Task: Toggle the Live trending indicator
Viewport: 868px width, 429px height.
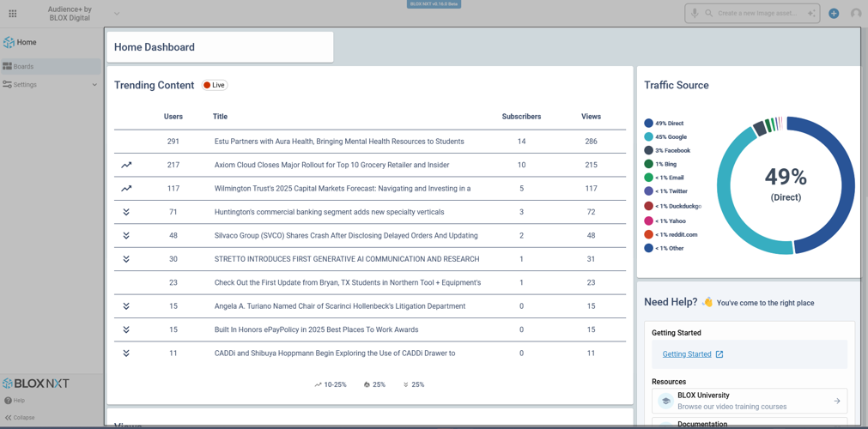Action: click(x=215, y=85)
